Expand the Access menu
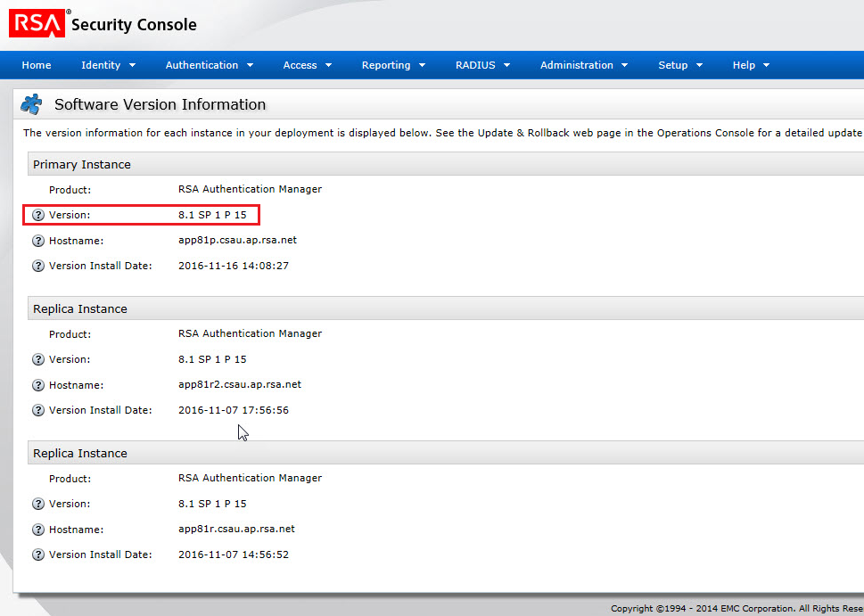The image size is (864, 616). (x=307, y=65)
